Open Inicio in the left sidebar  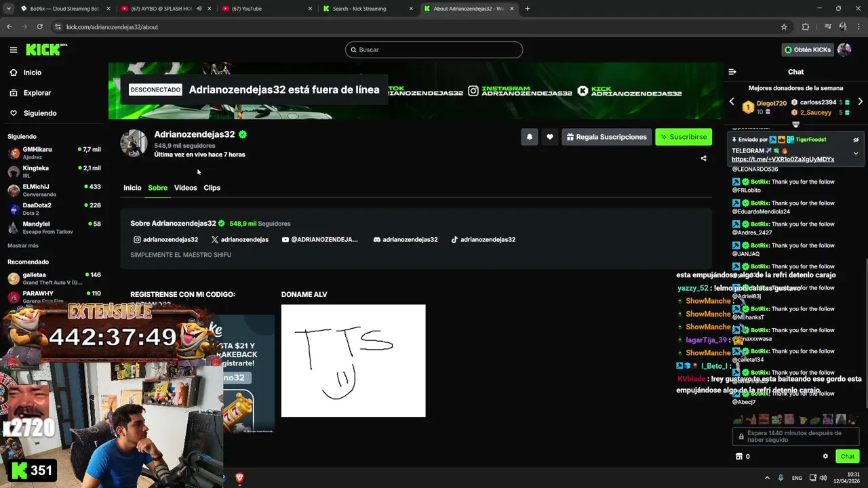[x=32, y=73]
